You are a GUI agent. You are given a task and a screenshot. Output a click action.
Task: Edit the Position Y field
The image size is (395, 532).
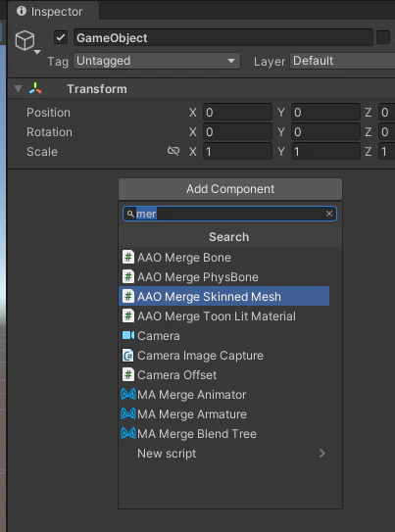pyautogui.click(x=325, y=113)
